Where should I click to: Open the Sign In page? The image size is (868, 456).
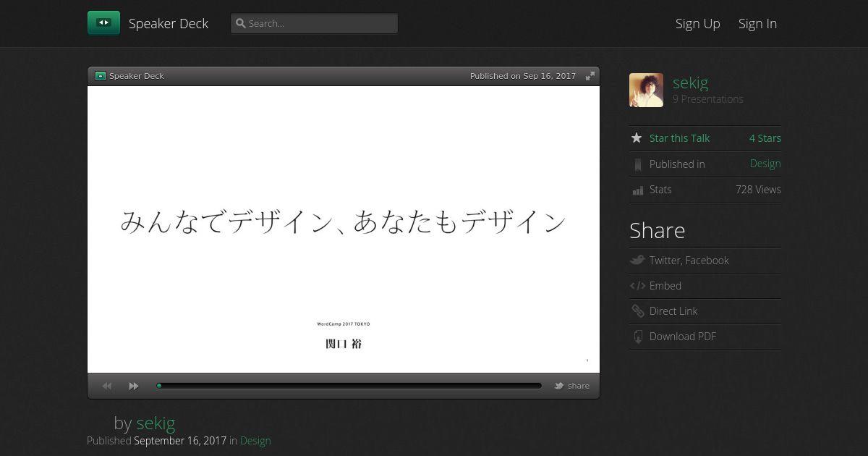(x=757, y=23)
